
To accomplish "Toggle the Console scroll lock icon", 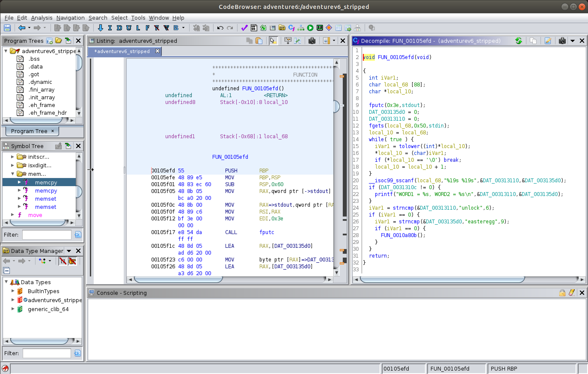I will click(x=562, y=293).
